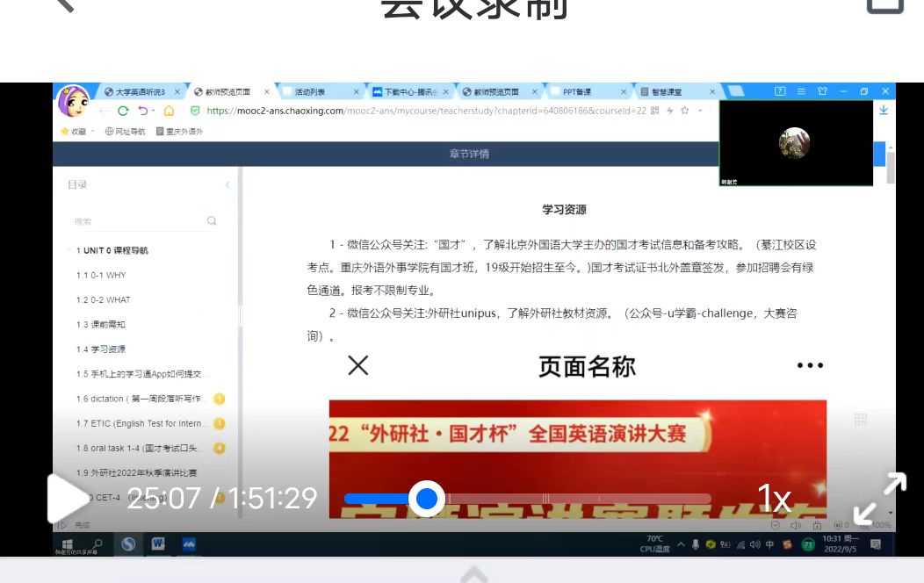Collapse the UNIT 0 课程导航 chapter
Screen dimensions: 924x583
[x=69, y=250]
